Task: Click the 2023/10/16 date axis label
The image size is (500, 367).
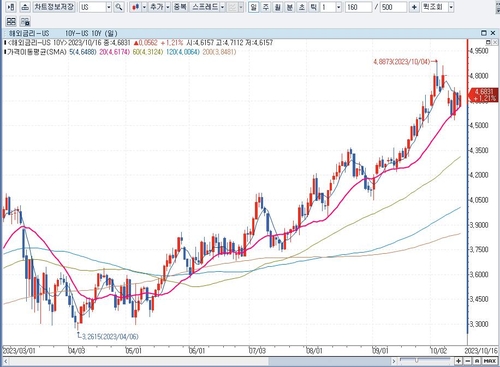Action: 481,351
